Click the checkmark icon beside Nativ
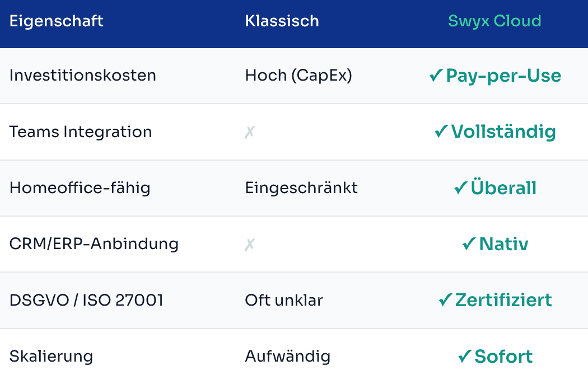Screen dimensions: 588x384 point(469,244)
